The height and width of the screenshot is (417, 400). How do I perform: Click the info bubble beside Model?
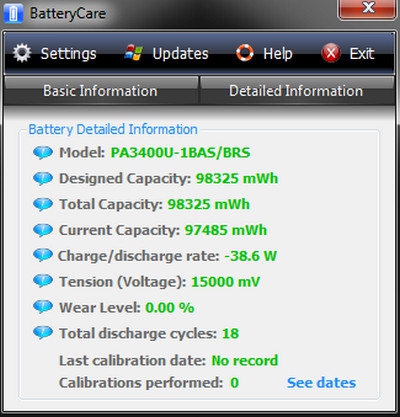click(43, 153)
